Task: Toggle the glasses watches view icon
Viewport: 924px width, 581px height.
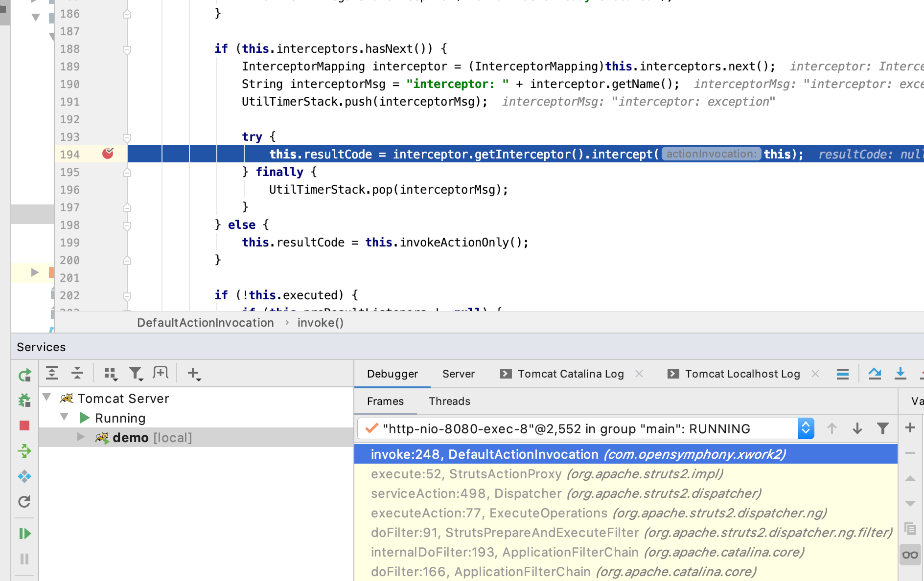Action: click(x=910, y=555)
